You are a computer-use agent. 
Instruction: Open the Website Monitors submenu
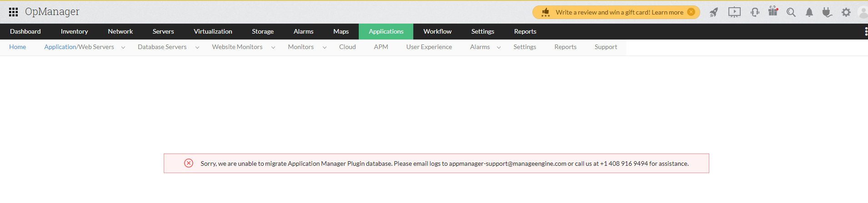237,47
